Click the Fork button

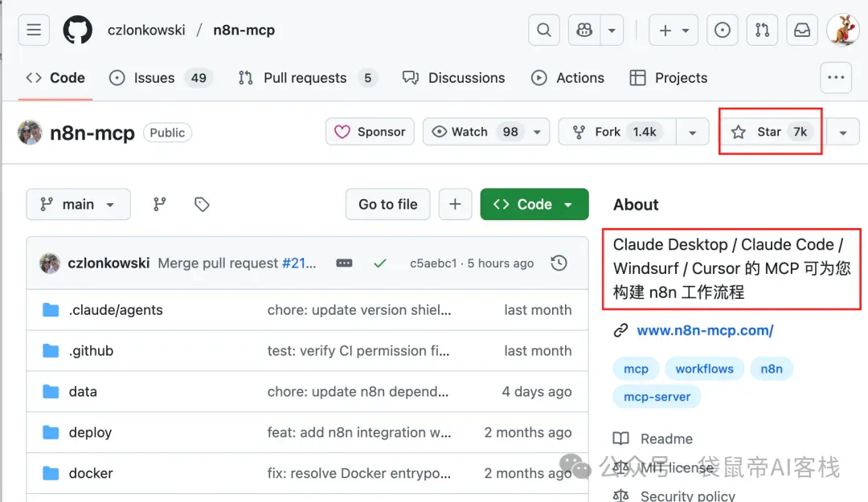618,132
